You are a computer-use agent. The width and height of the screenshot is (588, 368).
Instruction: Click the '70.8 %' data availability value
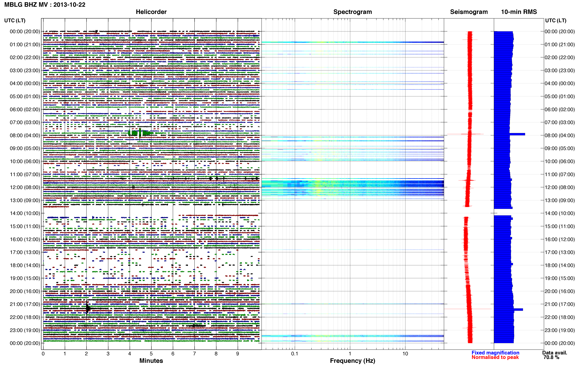tap(552, 357)
